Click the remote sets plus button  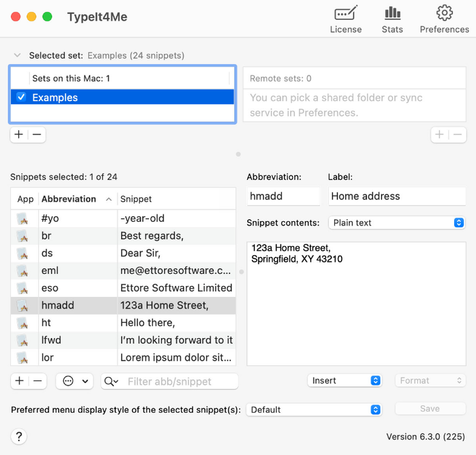pos(439,134)
